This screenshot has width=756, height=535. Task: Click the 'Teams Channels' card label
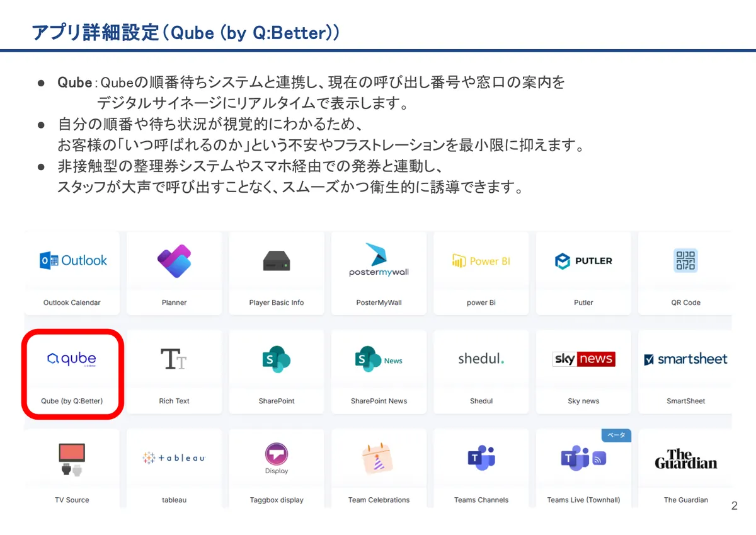click(481, 500)
